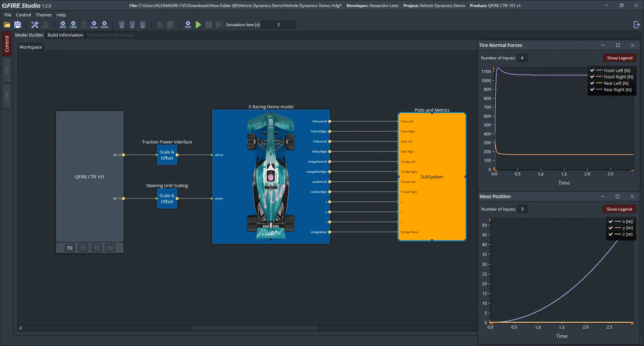This screenshot has height=346, width=644.
Task: Edit Number of Inputs in Mass Position
Action: pos(522,209)
